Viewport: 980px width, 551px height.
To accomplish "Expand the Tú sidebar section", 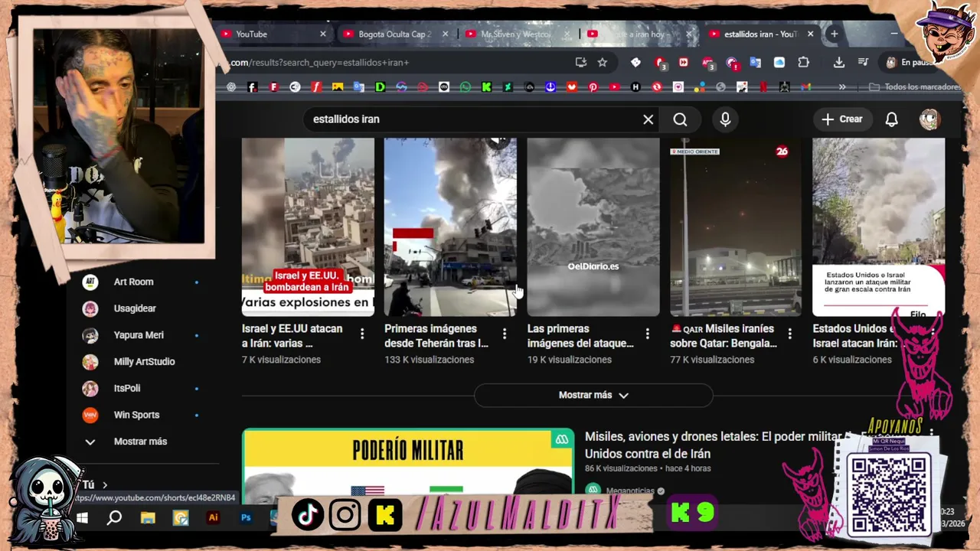I will point(94,484).
